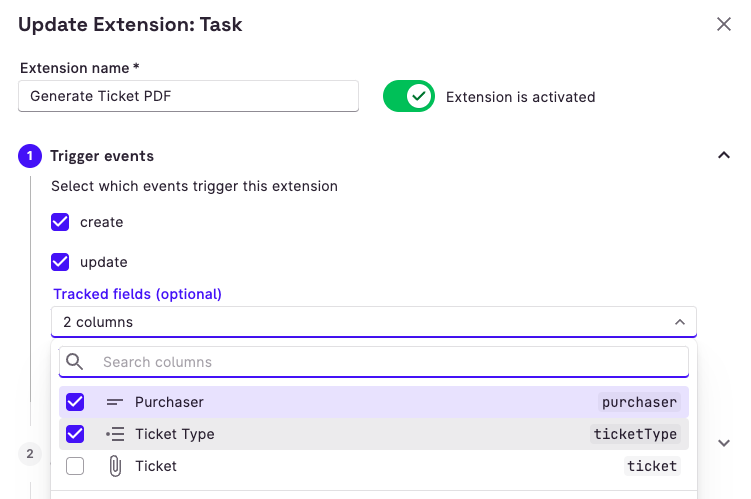This screenshot has height=499, width=751.
Task: Uncheck the Purchaser column checkbox
Action: pos(75,402)
